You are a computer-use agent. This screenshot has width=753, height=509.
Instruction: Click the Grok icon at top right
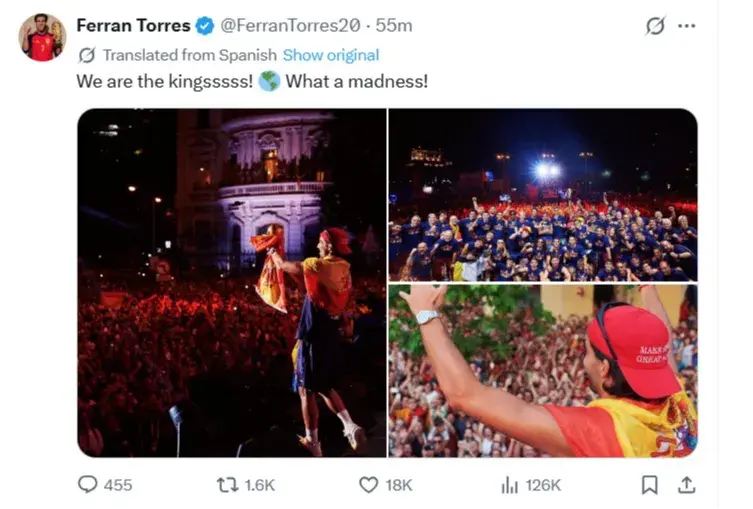(655, 25)
